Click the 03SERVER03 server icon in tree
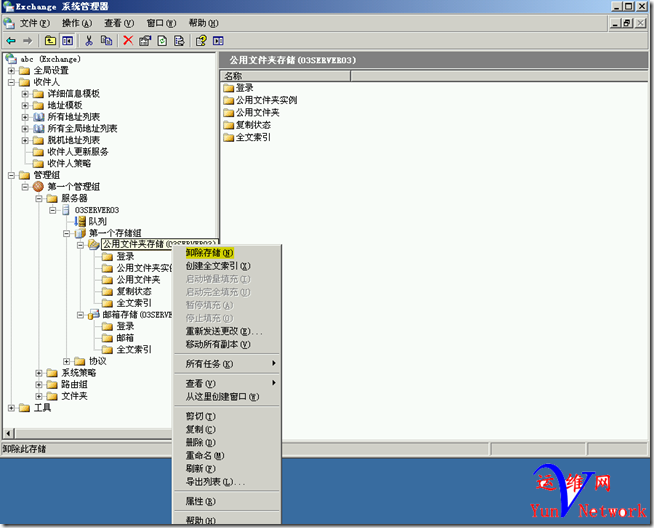 (66, 210)
